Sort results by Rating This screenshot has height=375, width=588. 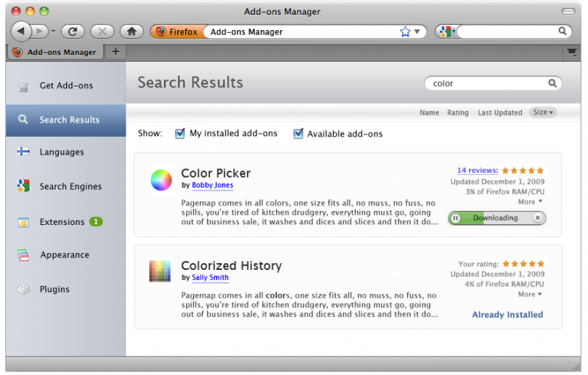point(458,113)
